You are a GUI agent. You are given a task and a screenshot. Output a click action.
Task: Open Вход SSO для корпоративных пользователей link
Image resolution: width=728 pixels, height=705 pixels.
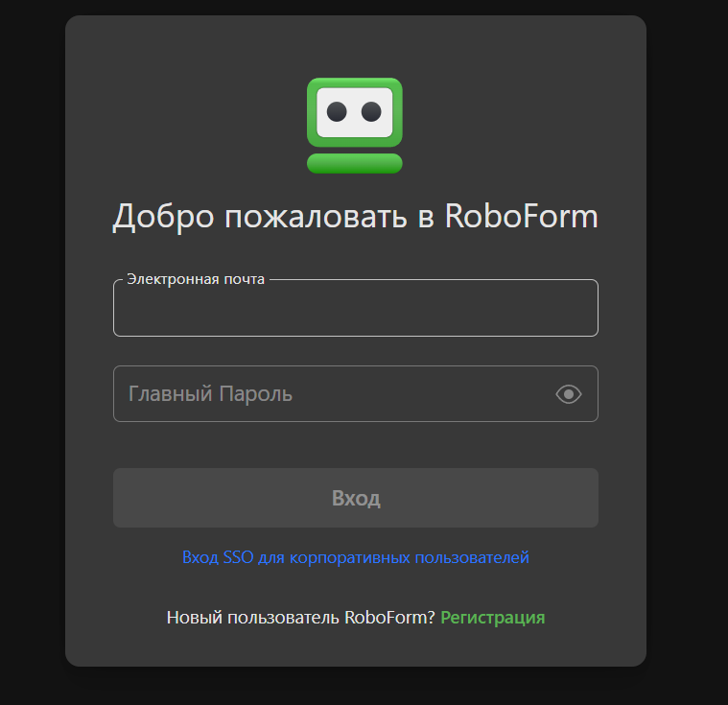(355, 557)
